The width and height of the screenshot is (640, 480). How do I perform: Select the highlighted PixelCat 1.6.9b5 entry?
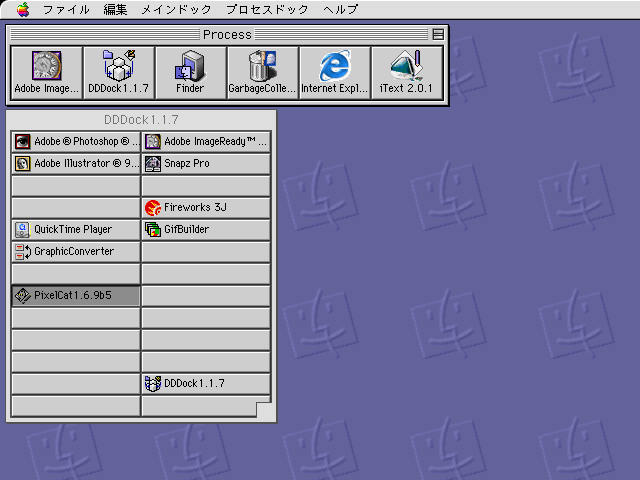[76, 296]
